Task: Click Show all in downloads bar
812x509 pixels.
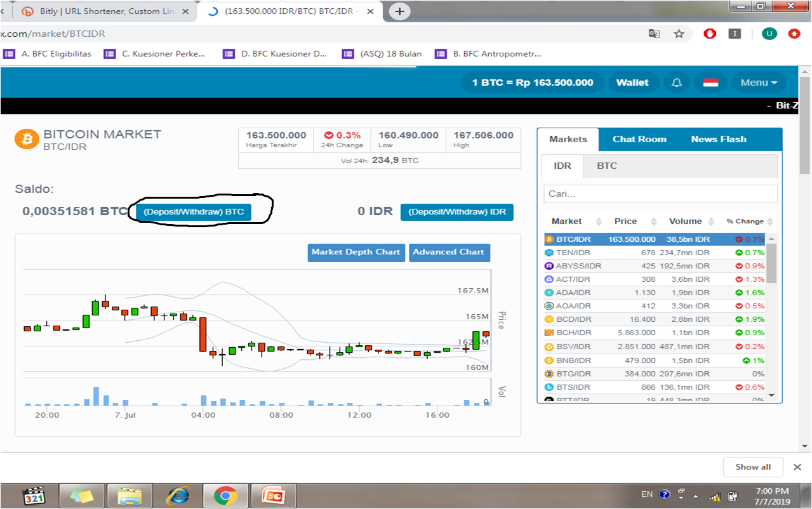Action: coord(753,467)
